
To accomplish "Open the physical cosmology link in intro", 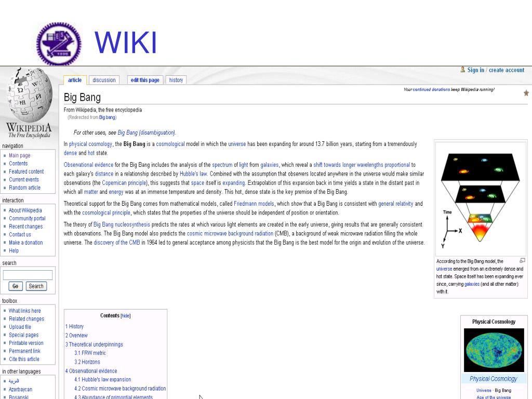I will click(90, 144).
